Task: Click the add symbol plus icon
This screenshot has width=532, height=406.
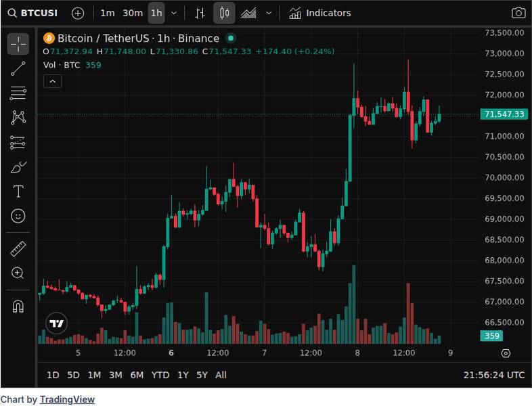Action: click(x=78, y=14)
